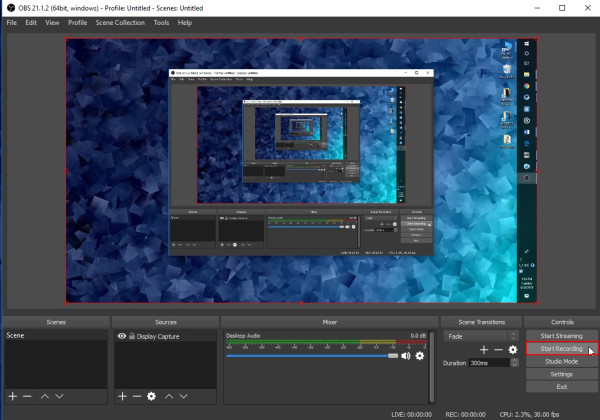600x420 pixels.
Task: Open the Scene Collection menu
Action: 120,23
